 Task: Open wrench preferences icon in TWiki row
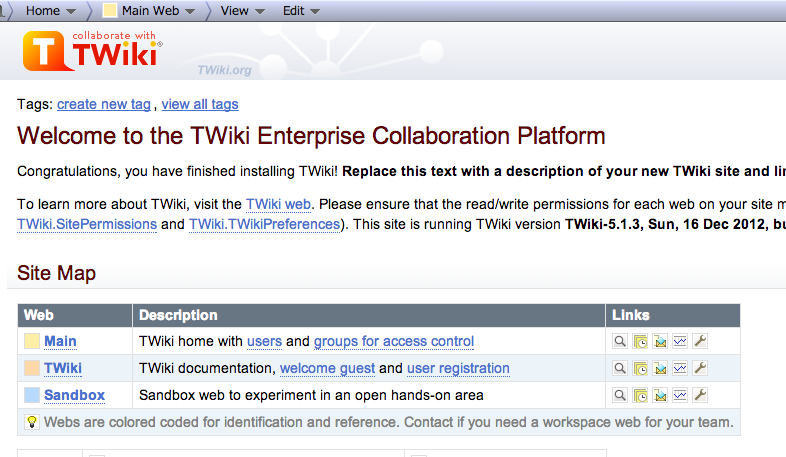[x=700, y=368]
